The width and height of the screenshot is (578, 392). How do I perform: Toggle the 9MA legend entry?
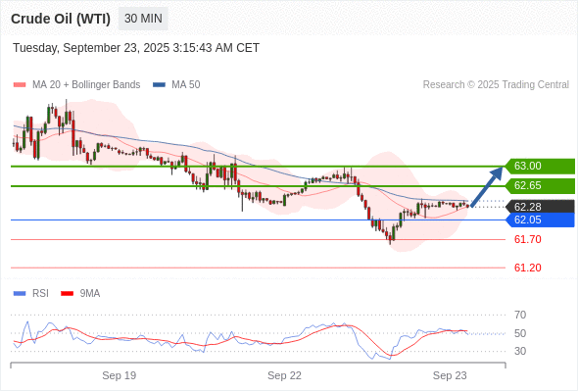pos(80,294)
